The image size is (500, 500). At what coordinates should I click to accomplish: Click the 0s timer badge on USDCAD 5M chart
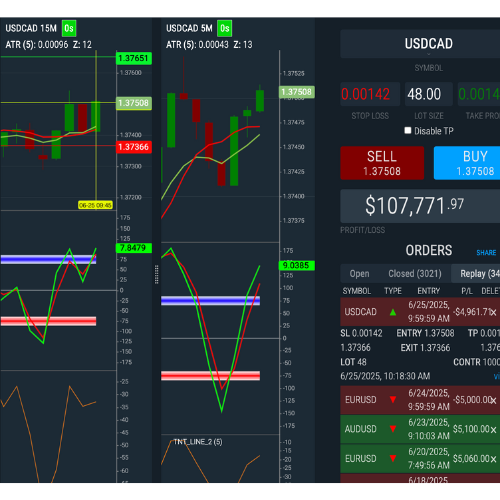(x=225, y=28)
